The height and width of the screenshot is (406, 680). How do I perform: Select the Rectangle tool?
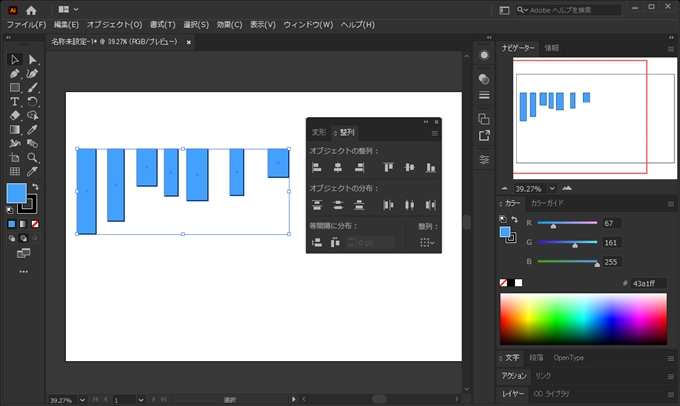(15, 88)
